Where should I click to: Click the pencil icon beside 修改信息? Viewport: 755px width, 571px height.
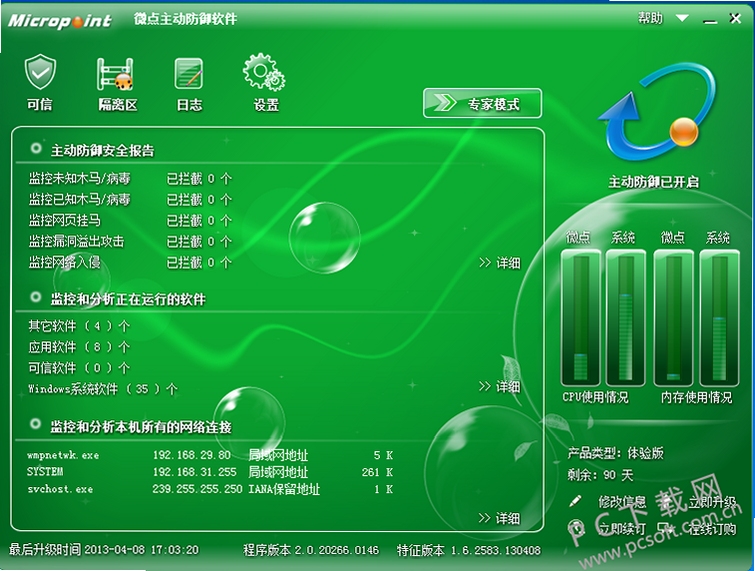point(575,501)
